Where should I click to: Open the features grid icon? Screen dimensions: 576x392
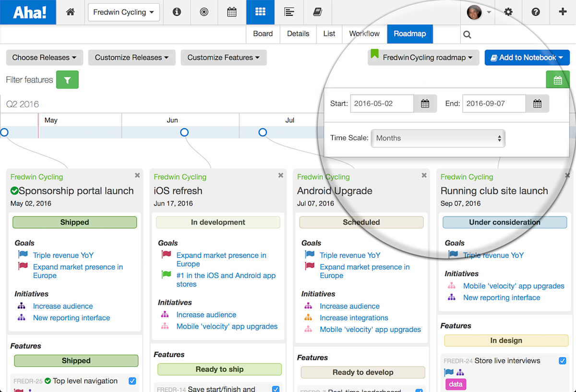pyautogui.click(x=260, y=12)
